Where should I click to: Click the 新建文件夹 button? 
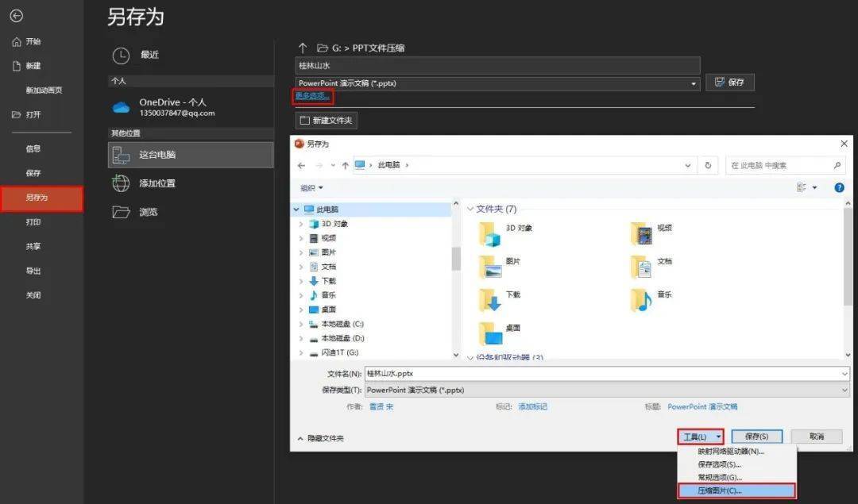[327, 121]
